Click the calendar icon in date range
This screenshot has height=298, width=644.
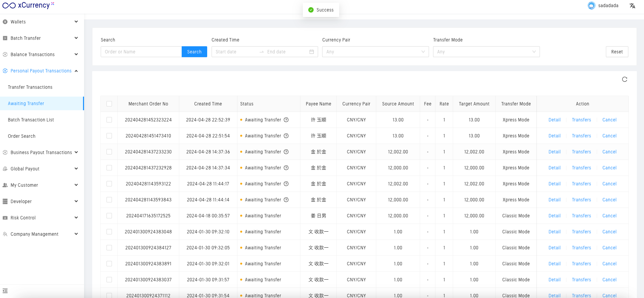coord(311,52)
